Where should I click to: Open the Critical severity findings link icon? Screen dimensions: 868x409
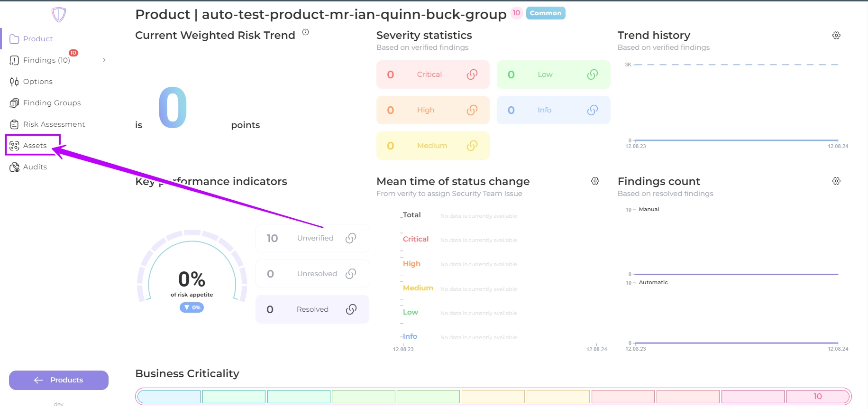[x=472, y=74]
